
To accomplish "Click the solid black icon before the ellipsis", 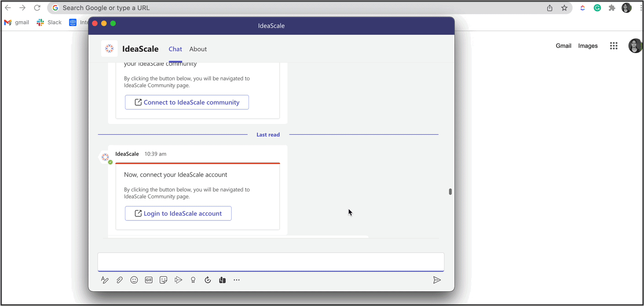I will 222,280.
